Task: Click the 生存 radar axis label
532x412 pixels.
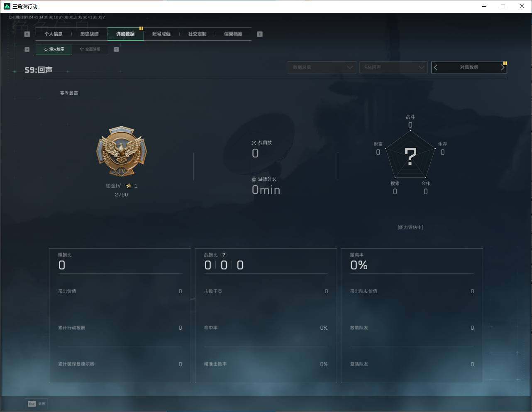Action: click(443, 144)
